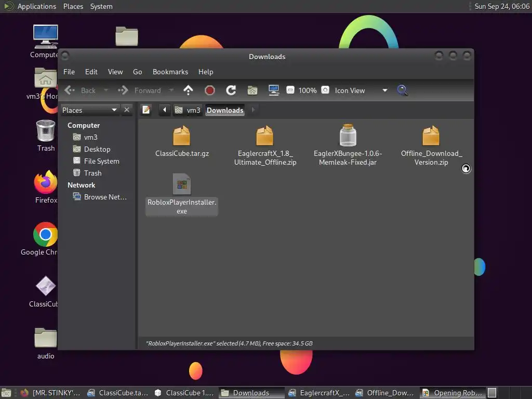Open the Places menu in top panel

73,6
